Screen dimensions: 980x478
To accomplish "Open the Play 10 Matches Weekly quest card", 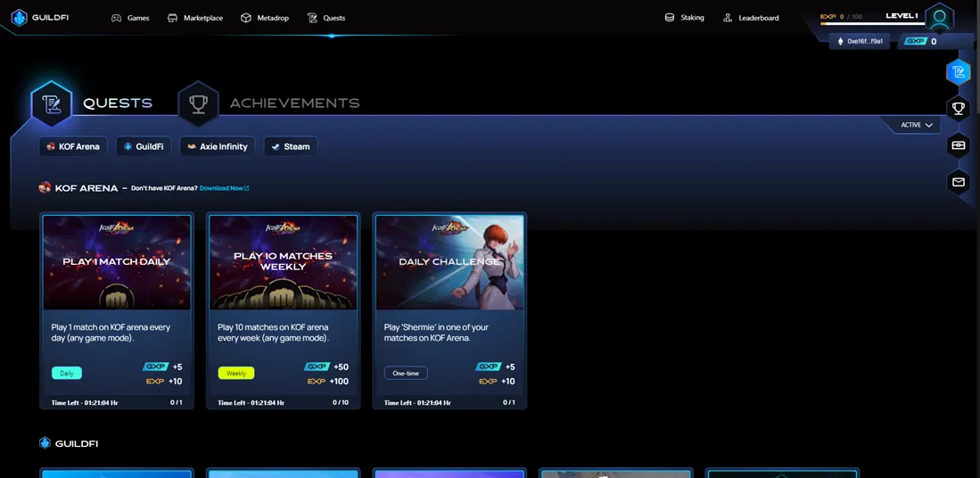I will click(284, 310).
